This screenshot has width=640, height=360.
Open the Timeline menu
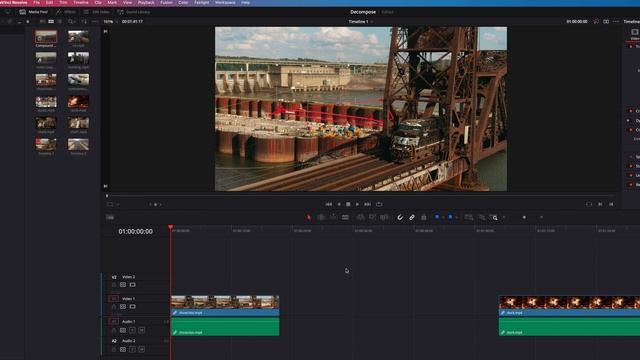[x=80, y=2]
